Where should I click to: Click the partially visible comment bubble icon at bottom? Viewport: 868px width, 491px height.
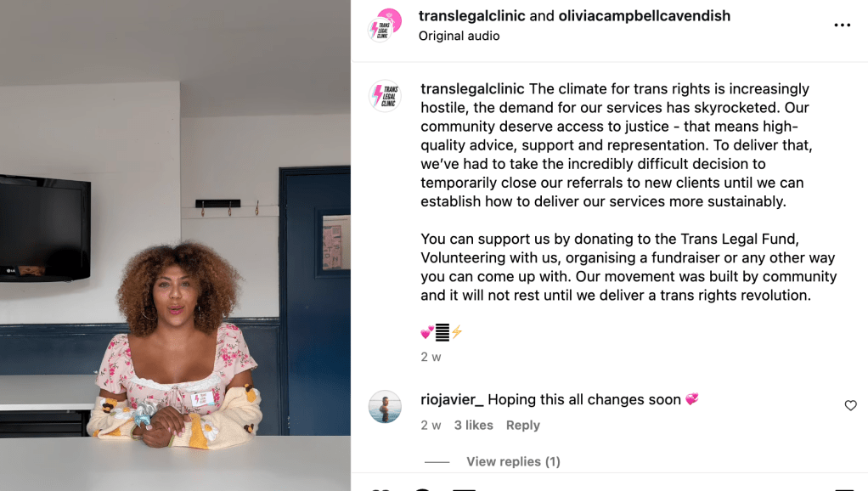coord(422,488)
